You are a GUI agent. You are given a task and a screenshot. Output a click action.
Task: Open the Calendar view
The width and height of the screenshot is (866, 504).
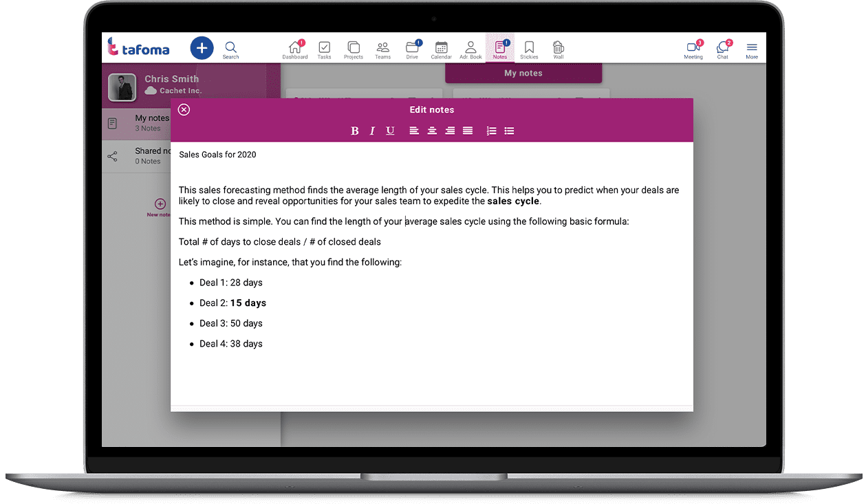(442, 50)
